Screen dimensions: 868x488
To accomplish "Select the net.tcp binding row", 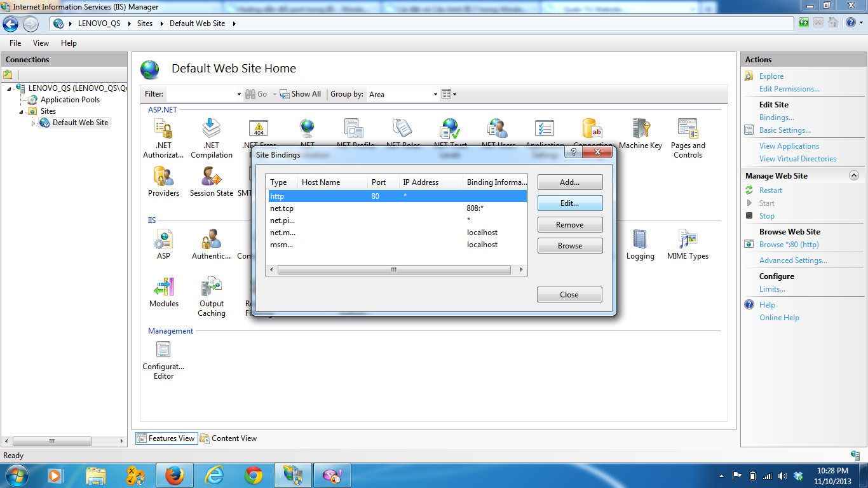I will [x=397, y=208].
